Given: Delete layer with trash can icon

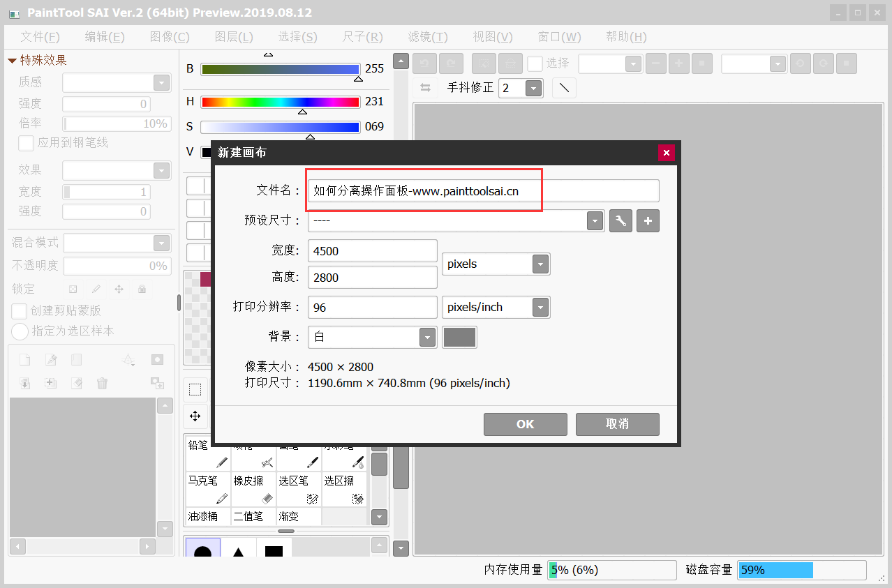Looking at the screenshot, I should coord(103,383).
